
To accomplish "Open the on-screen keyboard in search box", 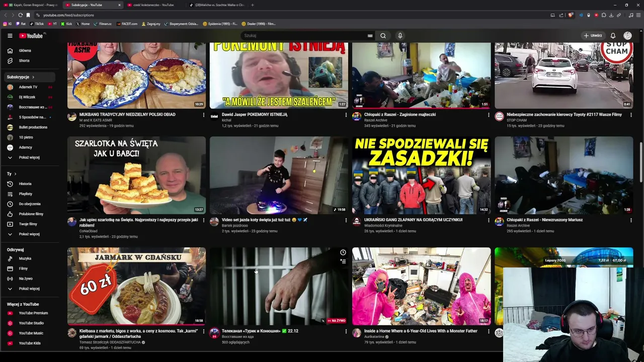I will coord(370,36).
